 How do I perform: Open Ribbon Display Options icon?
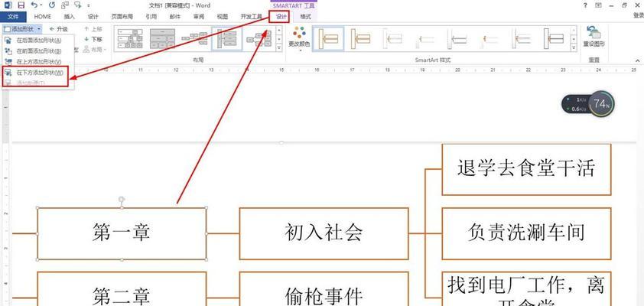click(x=598, y=5)
